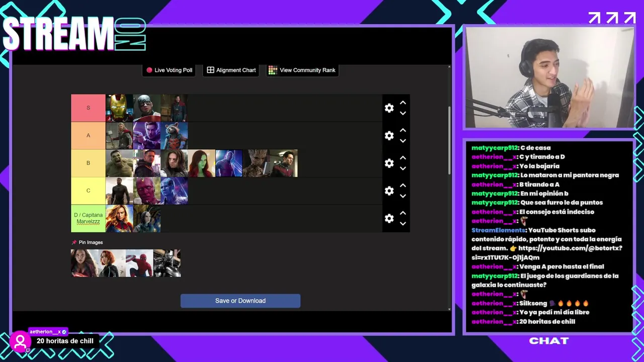Select the Hawkeye image in B tier
The height and width of the screenshot is (362, 644).
[x=147, y=163]
